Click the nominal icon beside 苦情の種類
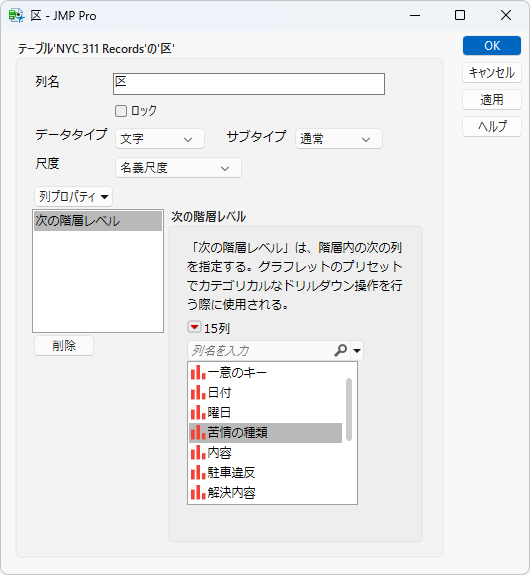This screenshot has height=575, width=530. tap(198, 433)
